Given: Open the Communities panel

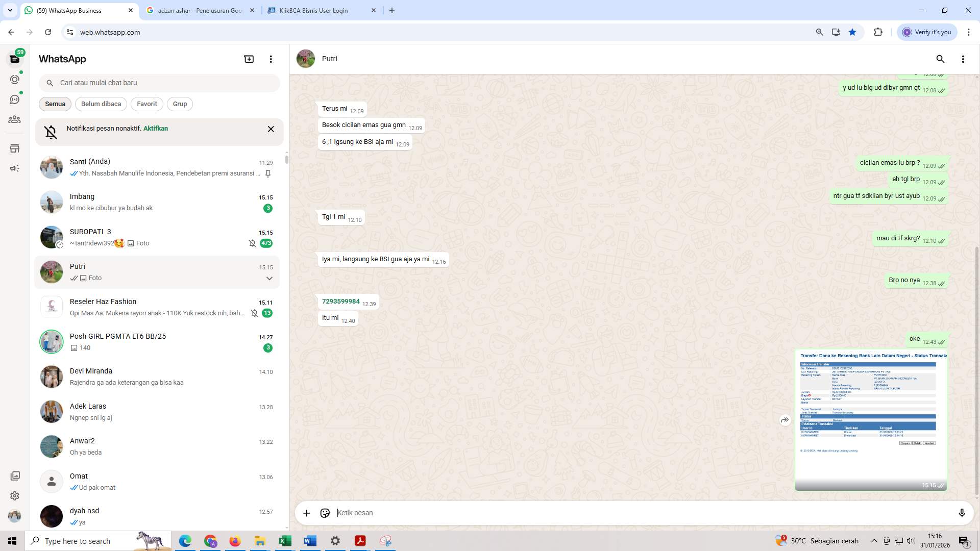Looking at the screenshot, I should [15, 119].
